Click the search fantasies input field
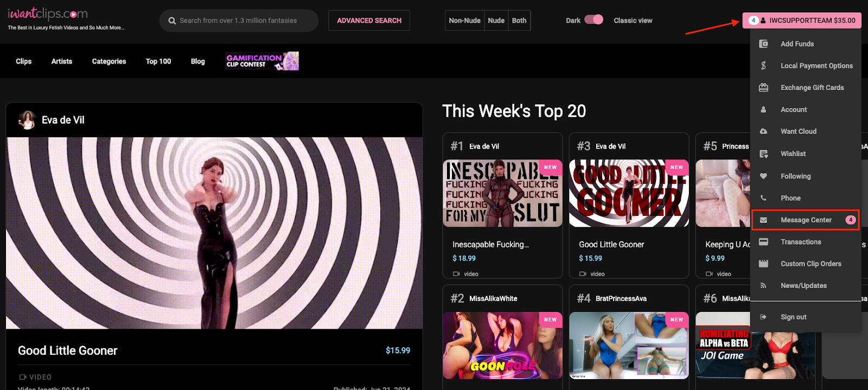Image resolution: width=868 pixels, height=390 pixels. 239,21
